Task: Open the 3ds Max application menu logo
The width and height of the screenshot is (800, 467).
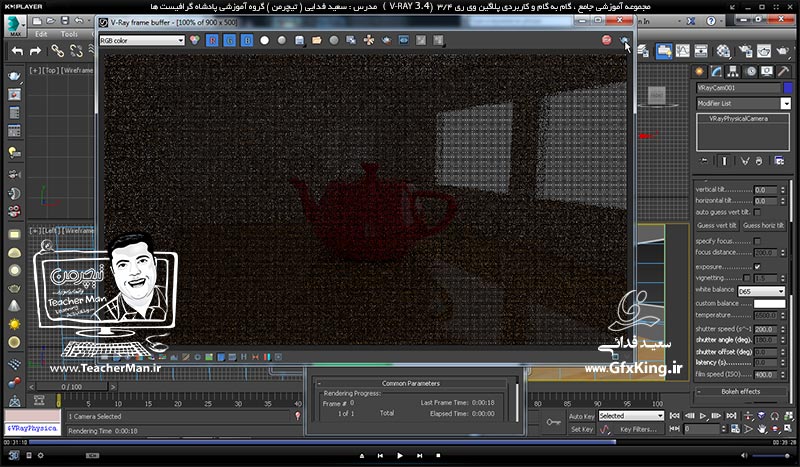Action: [15, 26]
